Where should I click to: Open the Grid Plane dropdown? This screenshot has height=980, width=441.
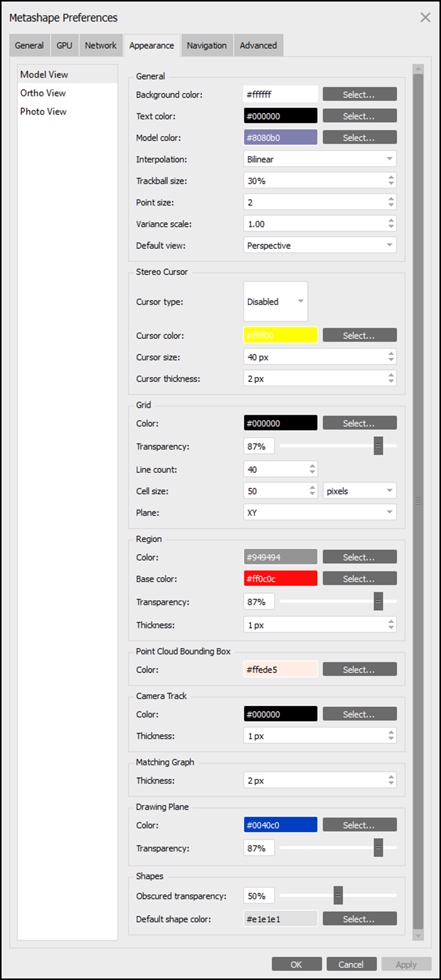tap(320, 513)
